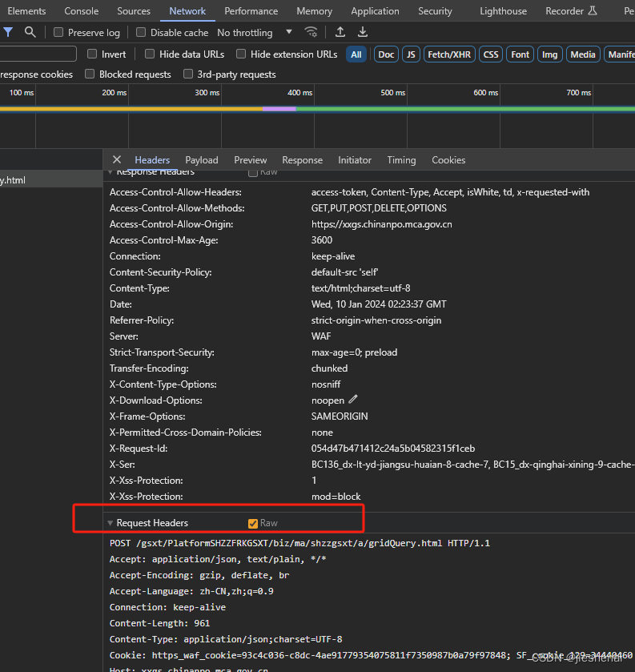Screen dimensions: 635x672
Task: Filter by Fetch/XHR requests
Action: click(449, 54)
